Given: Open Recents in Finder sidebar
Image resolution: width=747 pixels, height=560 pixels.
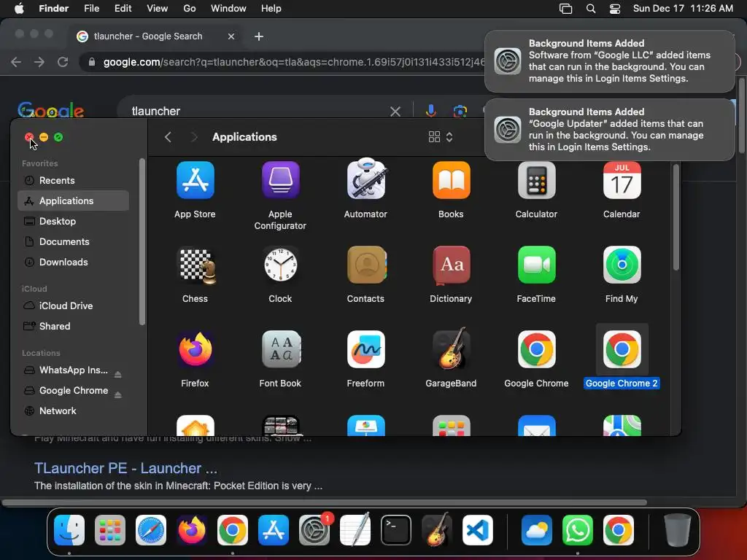Looking at the screenshot, I should point(74,181).
